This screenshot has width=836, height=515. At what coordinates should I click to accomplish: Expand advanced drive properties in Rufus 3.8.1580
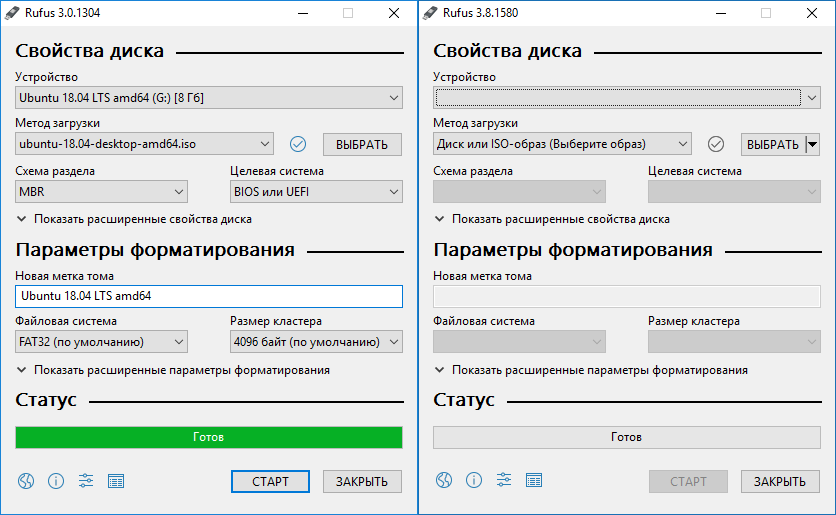pyautogui.click(x=552, y=219)
